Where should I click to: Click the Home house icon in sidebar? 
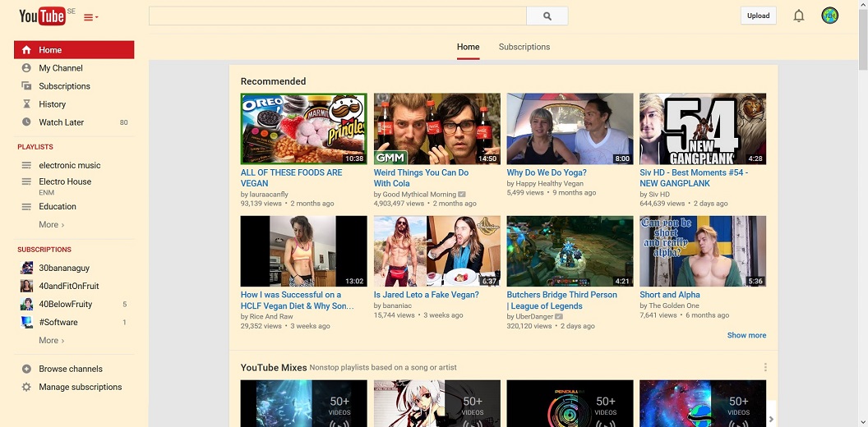coord(26,50)
